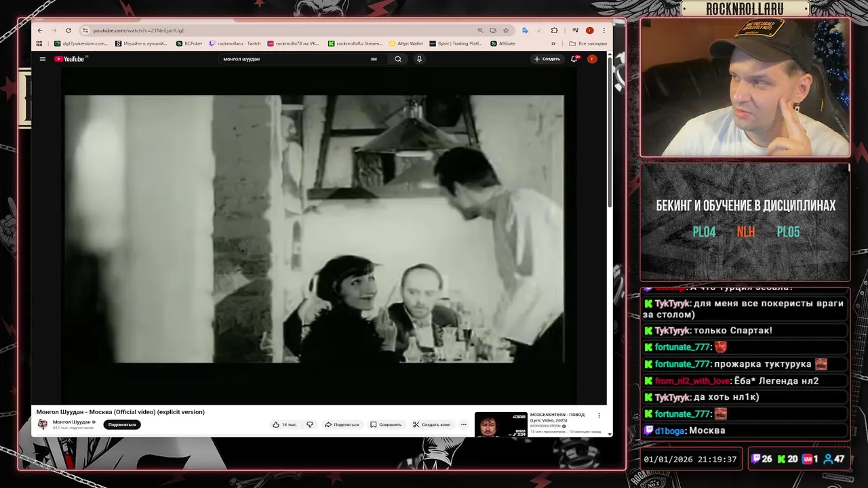
Task: Dislike the video
Action: click(x=310, y=424)
